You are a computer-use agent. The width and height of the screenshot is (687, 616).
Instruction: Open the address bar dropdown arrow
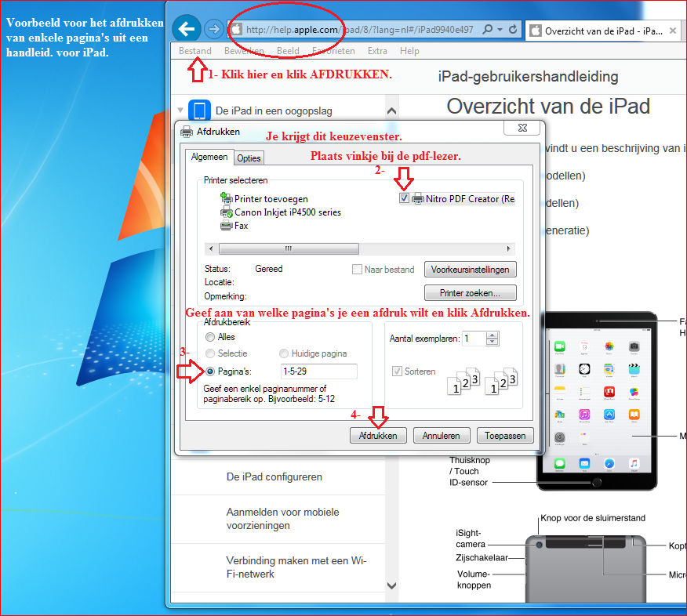(500, 30)
